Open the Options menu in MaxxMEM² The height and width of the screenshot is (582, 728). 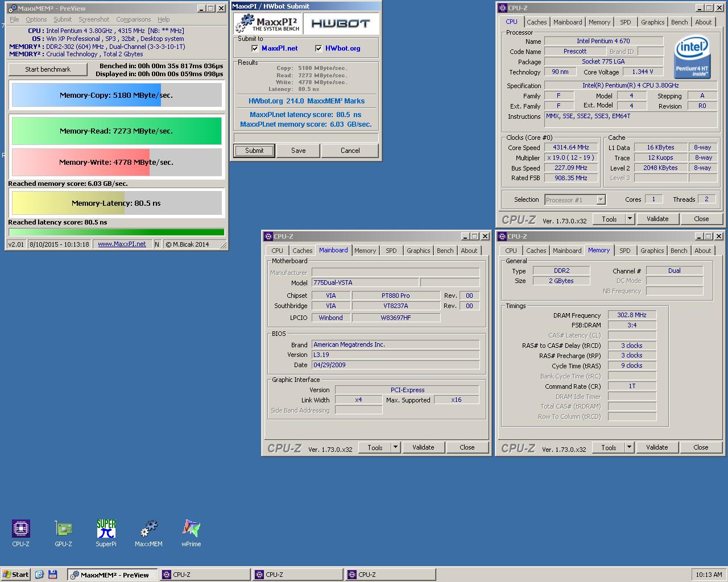tap(36, 19)
